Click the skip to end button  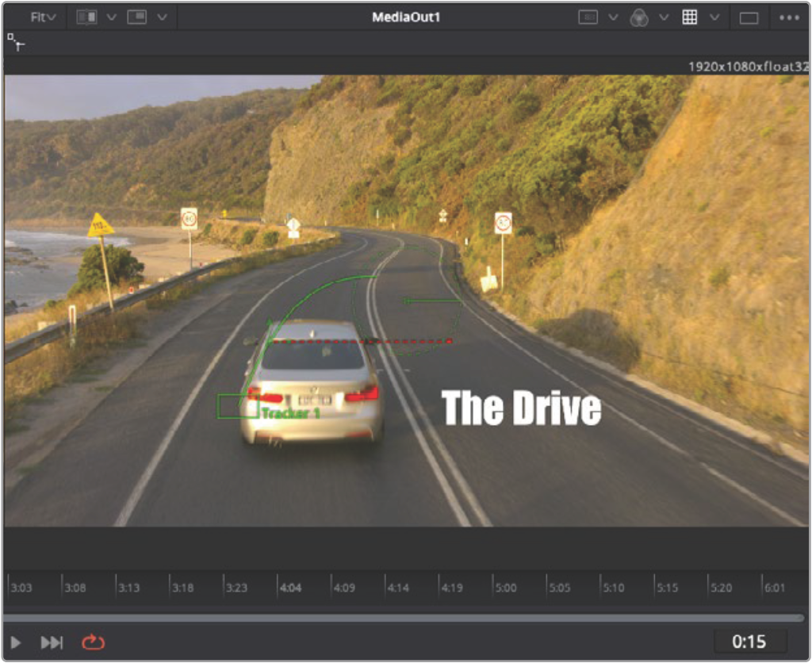(52, 642)
